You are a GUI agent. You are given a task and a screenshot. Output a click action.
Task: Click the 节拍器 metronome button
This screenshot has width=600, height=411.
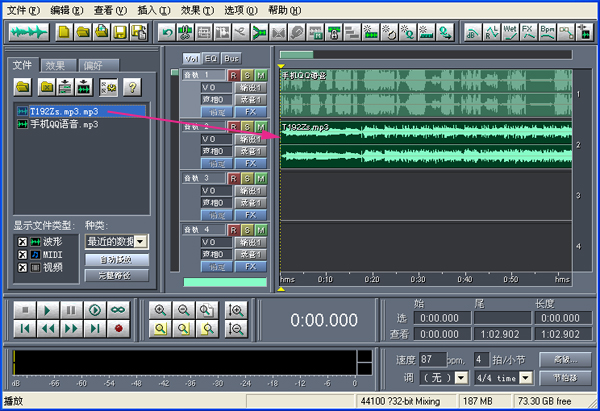tap(565, 378)
